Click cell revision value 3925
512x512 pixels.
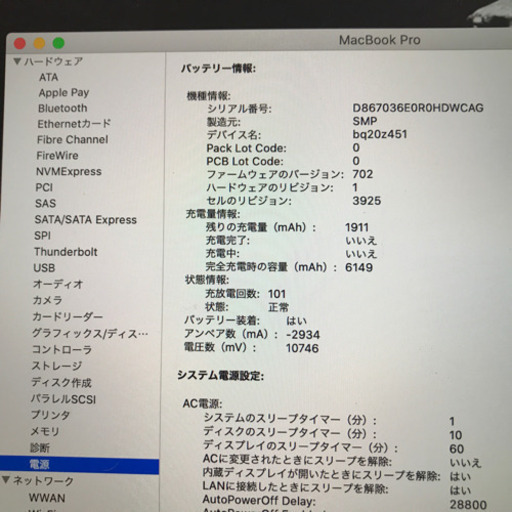(x=366, y=201)
